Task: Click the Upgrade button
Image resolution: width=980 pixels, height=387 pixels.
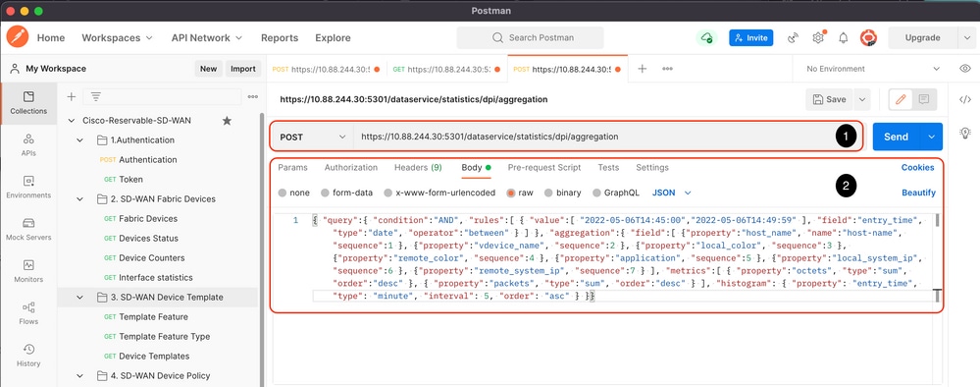Action: point(922,37)
